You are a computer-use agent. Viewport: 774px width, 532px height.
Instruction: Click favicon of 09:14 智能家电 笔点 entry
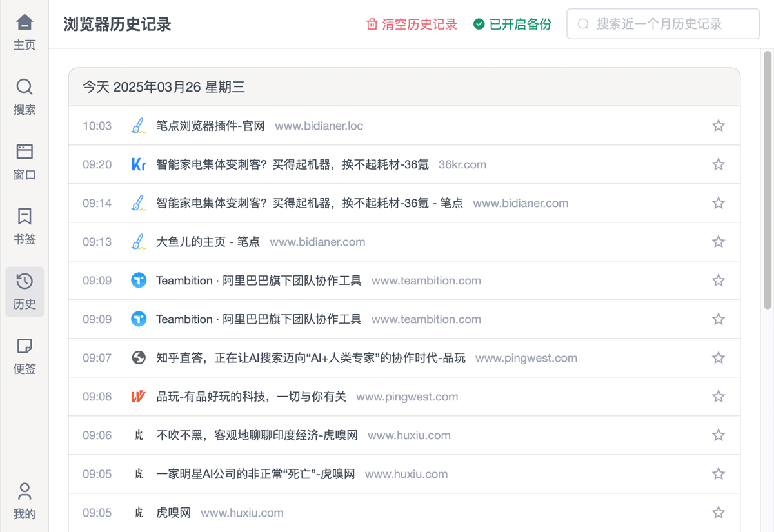click(139, 203)
